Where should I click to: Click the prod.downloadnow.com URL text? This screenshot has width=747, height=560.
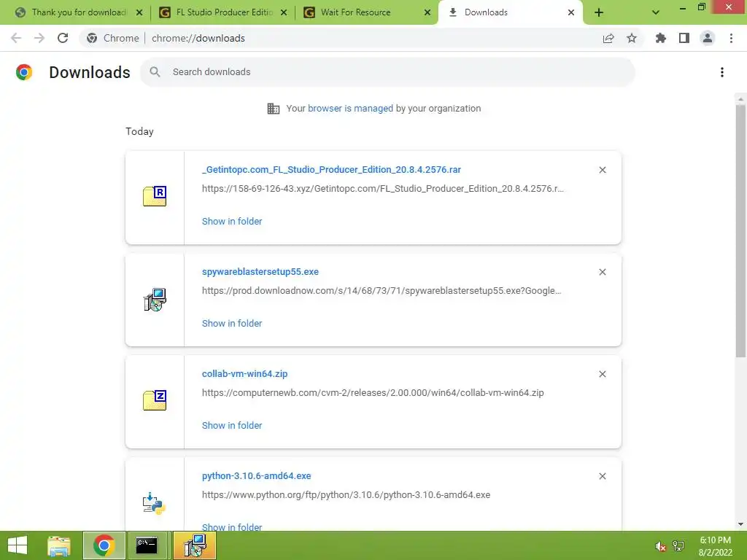pyautogui.click(x=382, y=290)
